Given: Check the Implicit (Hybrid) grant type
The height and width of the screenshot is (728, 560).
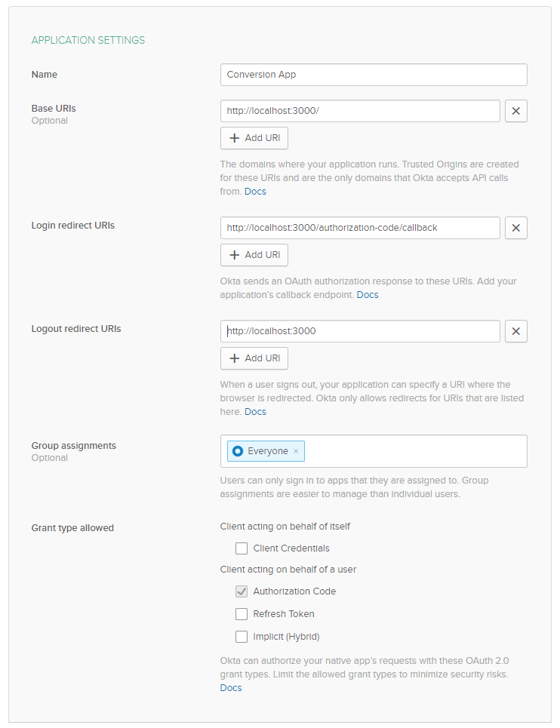Looking at the screenshot, I should coord(242,637).
